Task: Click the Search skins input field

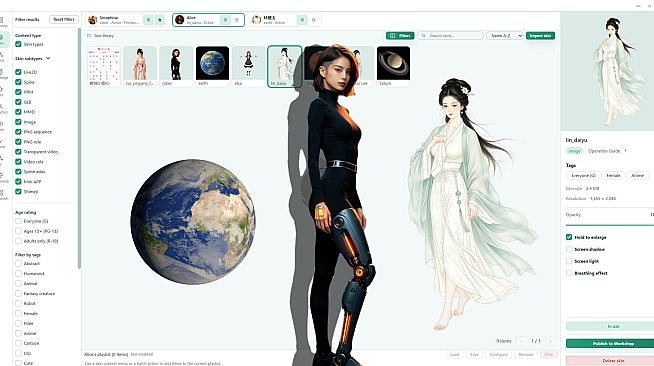Action: tap(450, 36)
